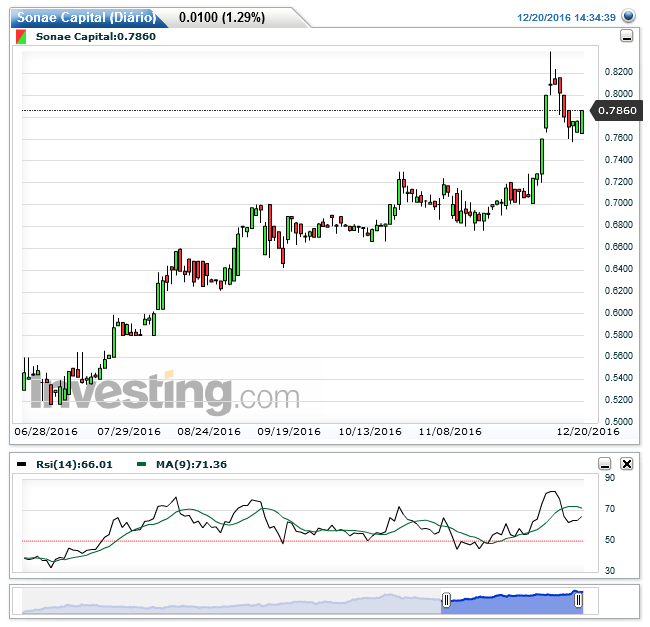This screenshot has height=627, width=650.
Task: Click the 11/08/2016 date axis label
Action: 450,431
